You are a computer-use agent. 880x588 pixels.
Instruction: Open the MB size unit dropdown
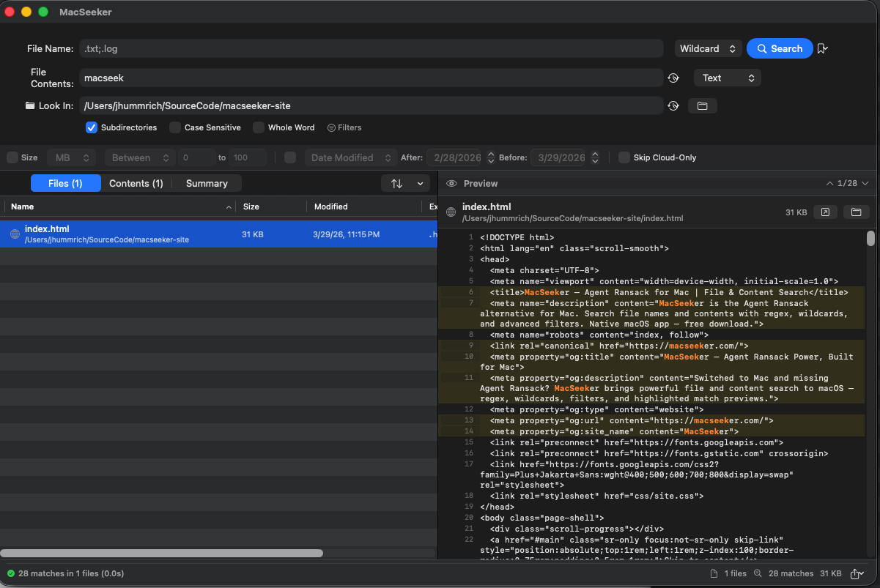coord(71,157)
